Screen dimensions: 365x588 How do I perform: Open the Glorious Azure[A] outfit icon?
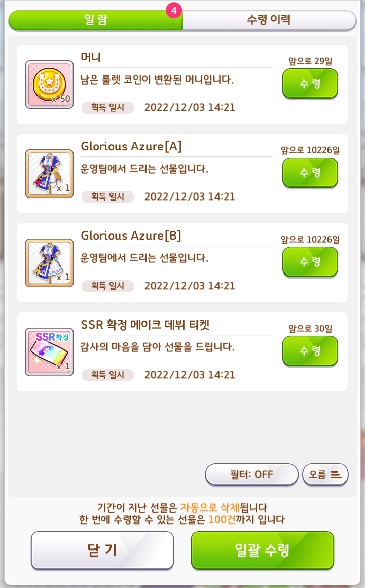point(49,174)
